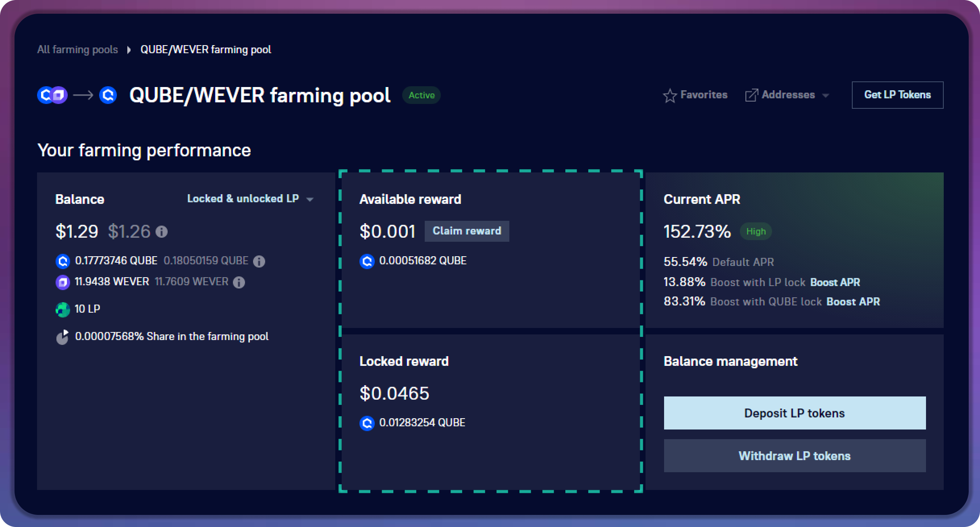Expand the Addresses dropdown arrow
The height and width of the screenshot is (527, 980).
coord(825,96)
